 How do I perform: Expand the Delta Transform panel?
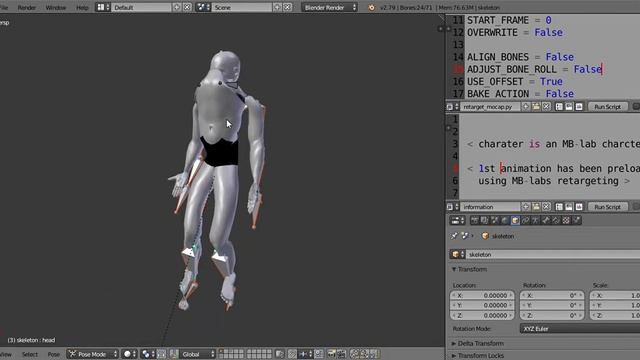point(478,343)
